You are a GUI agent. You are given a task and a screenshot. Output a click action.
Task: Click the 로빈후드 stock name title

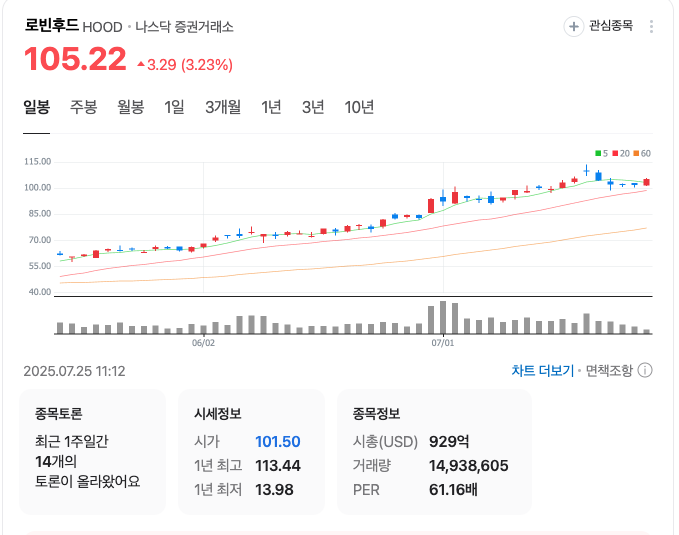click(x=52, y=25)
